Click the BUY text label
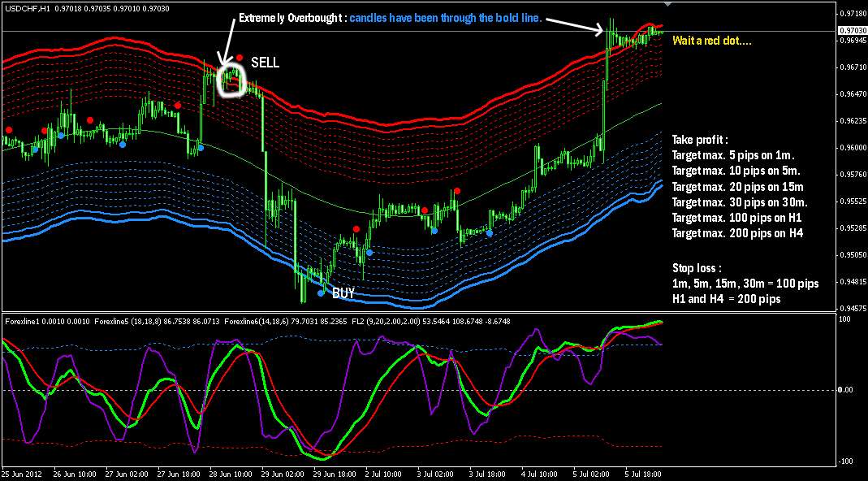The image size is (868, 481). point(343,293)
